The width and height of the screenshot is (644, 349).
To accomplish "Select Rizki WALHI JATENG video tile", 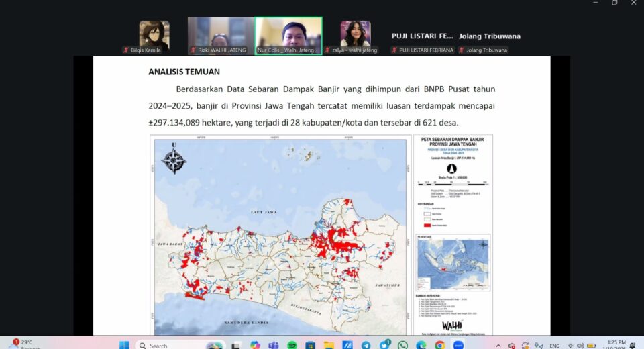I will click(x=221, y=36).
